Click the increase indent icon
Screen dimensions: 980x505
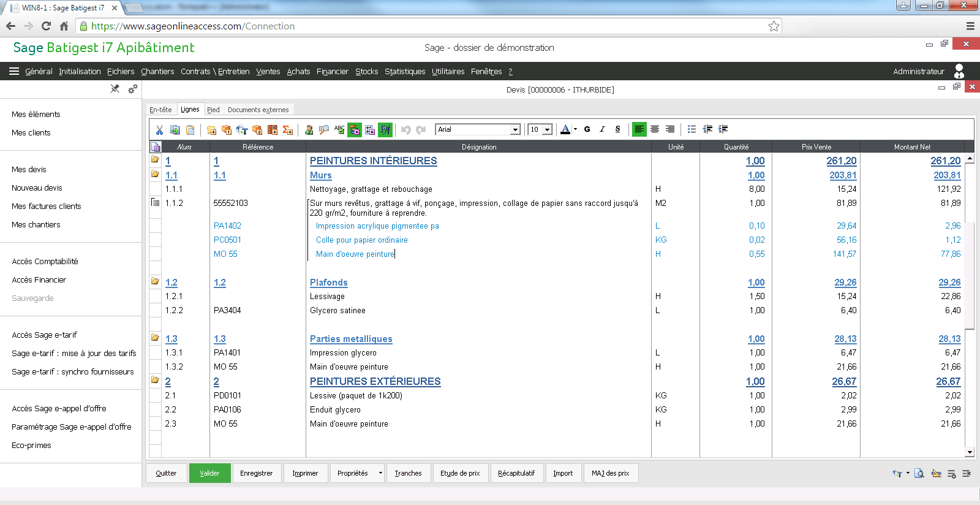click(x=723, y=129)
